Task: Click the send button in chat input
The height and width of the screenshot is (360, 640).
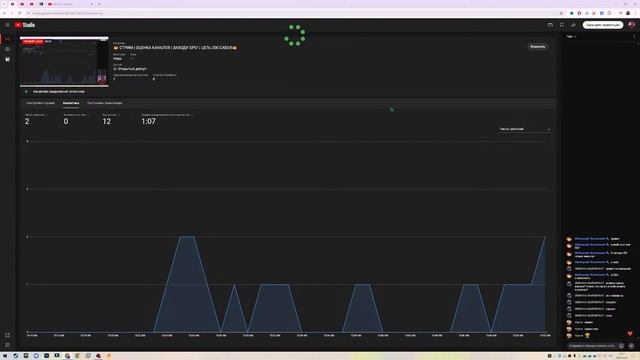Action: 631,346
